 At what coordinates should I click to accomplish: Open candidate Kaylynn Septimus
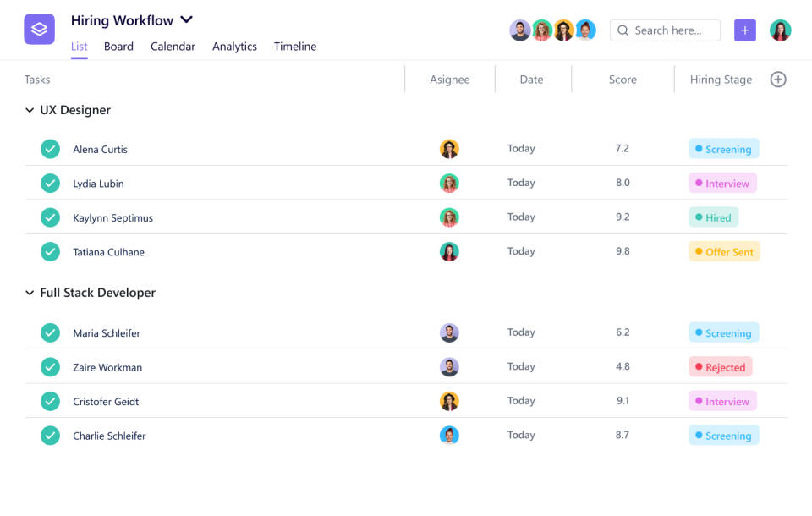[112, 218]
